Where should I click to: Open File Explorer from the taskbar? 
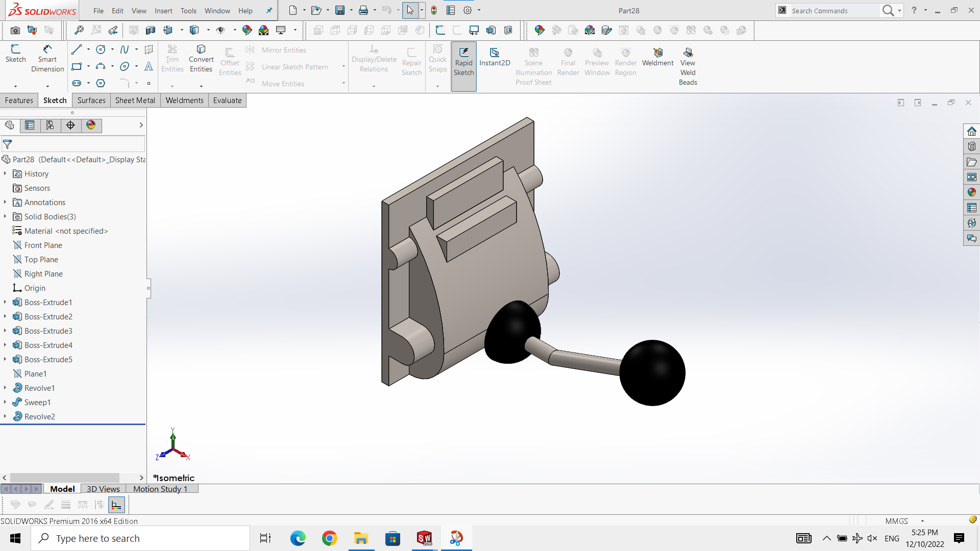[x=361, y=538]
